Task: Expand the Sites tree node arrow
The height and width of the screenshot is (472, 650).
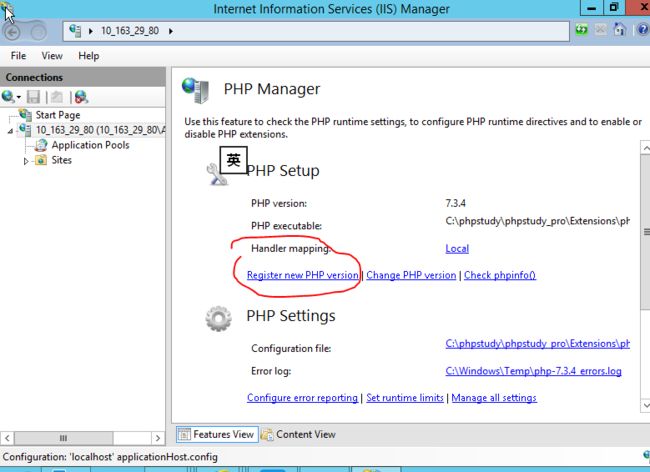Action: point(26,161)
